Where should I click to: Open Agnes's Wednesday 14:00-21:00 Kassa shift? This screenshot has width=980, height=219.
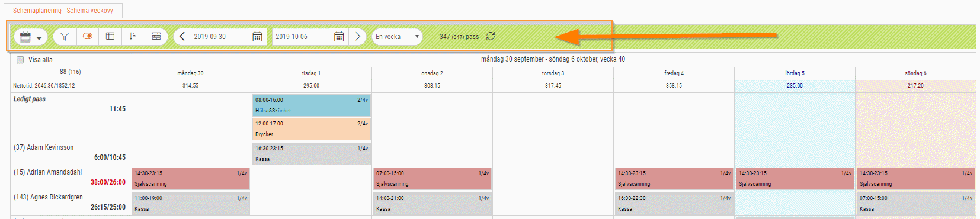pyautogui.click(x=433, y=204)
